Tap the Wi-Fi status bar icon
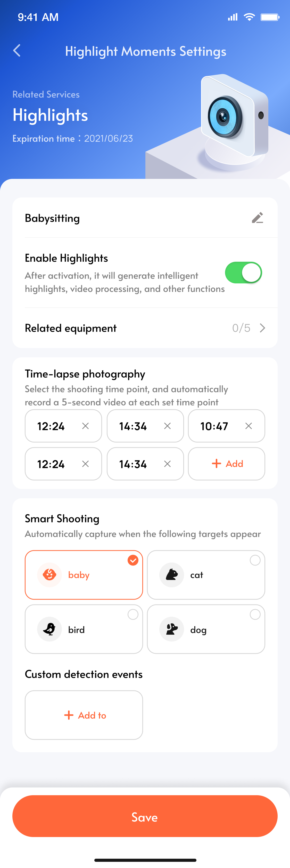Image resolution: width=290 pixels, height=868 pixels. (249, 17)
